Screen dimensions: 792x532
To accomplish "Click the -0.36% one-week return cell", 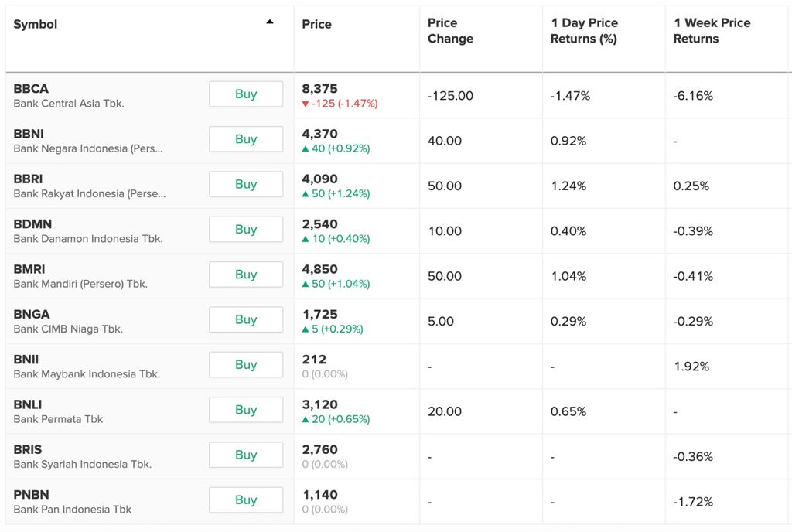I will pyautogui.click(x=693, y=457).
